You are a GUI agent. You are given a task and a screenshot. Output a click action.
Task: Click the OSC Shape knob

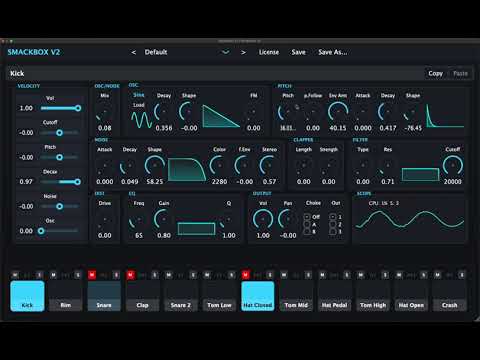coord(189,112)
